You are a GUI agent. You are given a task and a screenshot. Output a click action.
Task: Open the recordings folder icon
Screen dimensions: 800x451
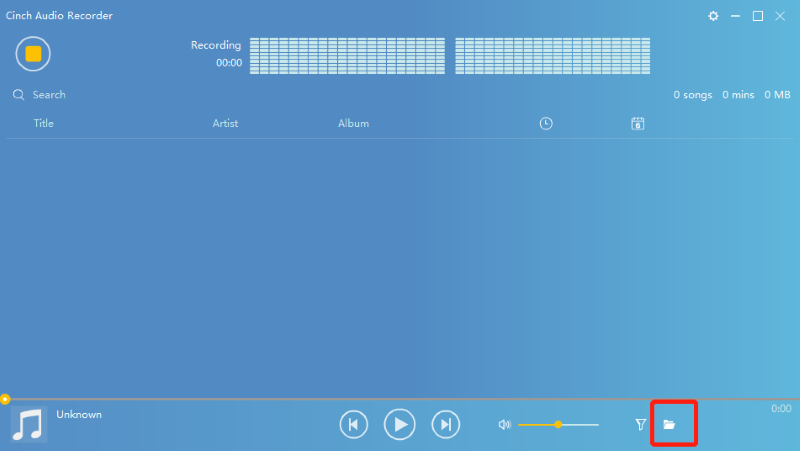670,425
